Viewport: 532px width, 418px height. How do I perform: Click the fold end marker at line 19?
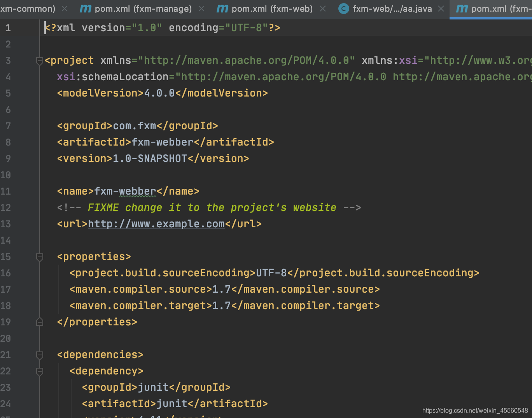click(x=39, y=322)
